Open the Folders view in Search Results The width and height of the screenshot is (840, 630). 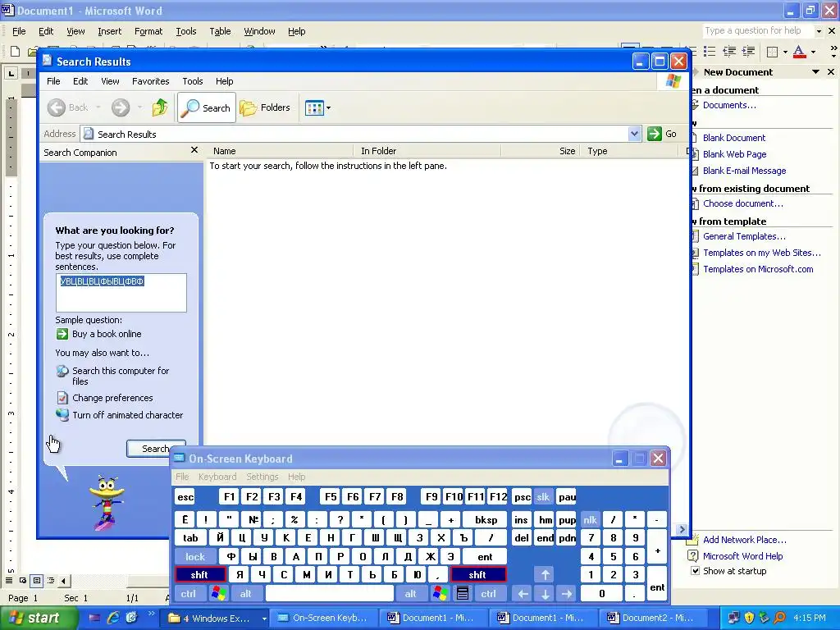265,107
